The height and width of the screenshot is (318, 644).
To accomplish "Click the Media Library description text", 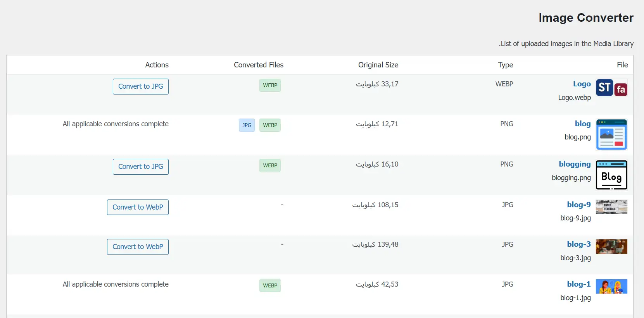I will click(566, 44).
